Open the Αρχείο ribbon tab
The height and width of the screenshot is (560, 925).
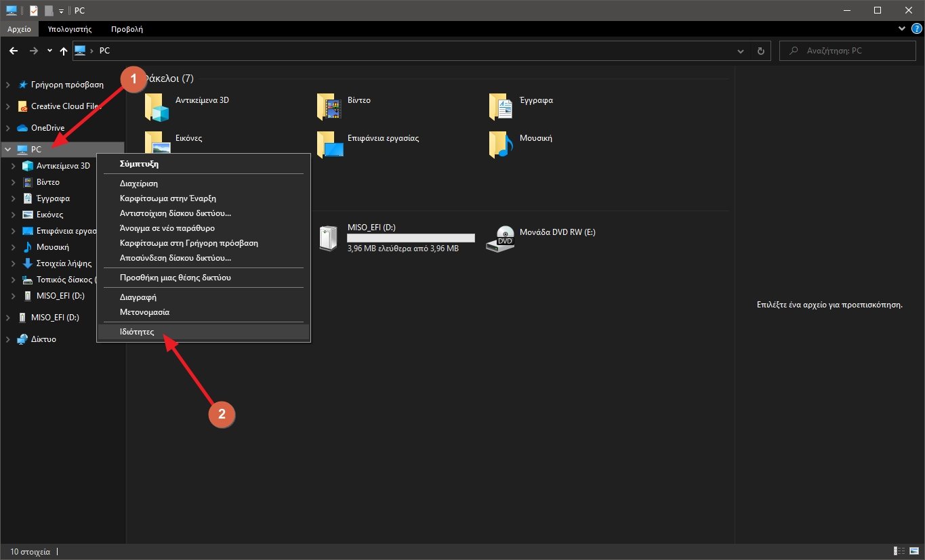click(x=20, y=29)
